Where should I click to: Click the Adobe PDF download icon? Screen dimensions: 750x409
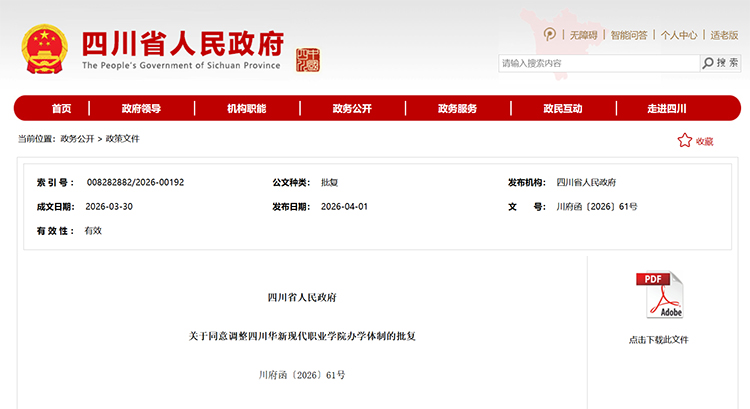tap(659, 297)
